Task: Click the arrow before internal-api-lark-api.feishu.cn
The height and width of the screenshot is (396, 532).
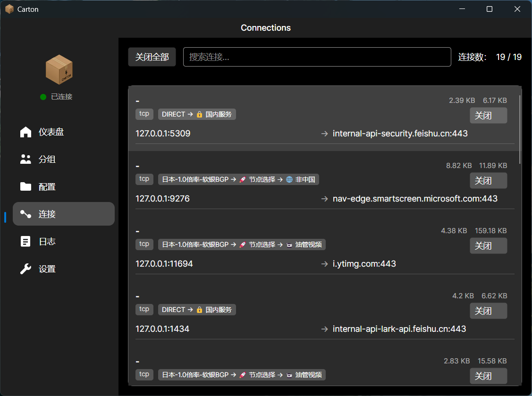Action: (325, 329)
